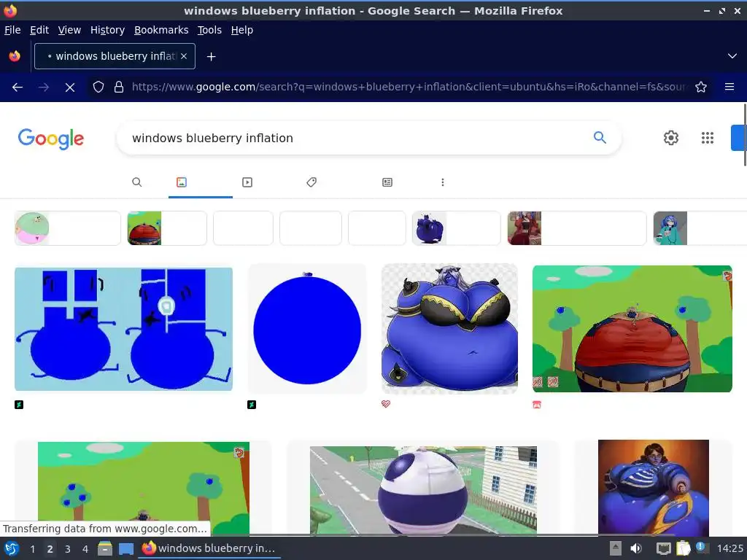Click the Google search query field

pos(352,138)
